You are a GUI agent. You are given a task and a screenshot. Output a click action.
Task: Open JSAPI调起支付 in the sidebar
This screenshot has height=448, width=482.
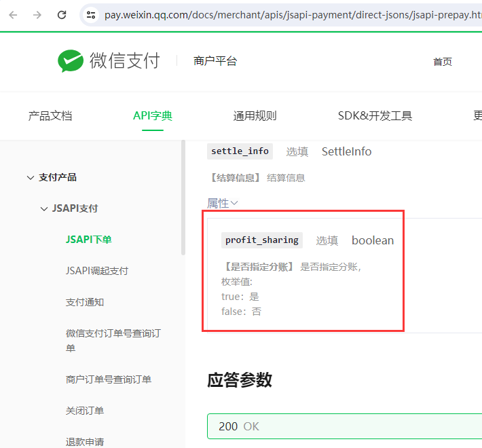click(97, 271)
